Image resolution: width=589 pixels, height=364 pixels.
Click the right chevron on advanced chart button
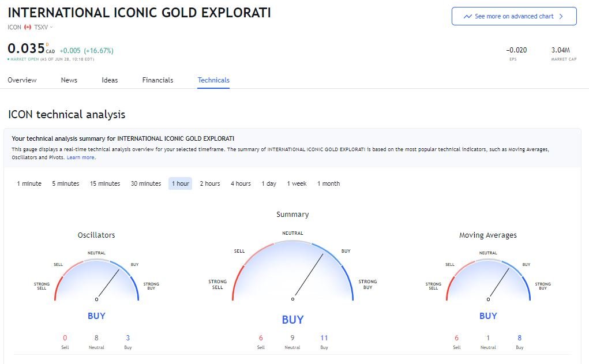click(x=561, y=17)
